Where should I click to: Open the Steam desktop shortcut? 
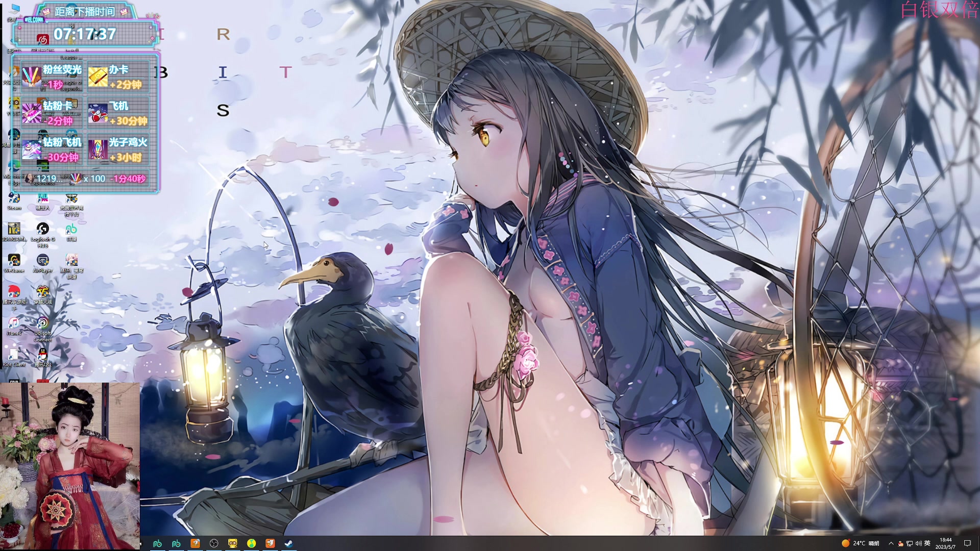tap(14, 199)
